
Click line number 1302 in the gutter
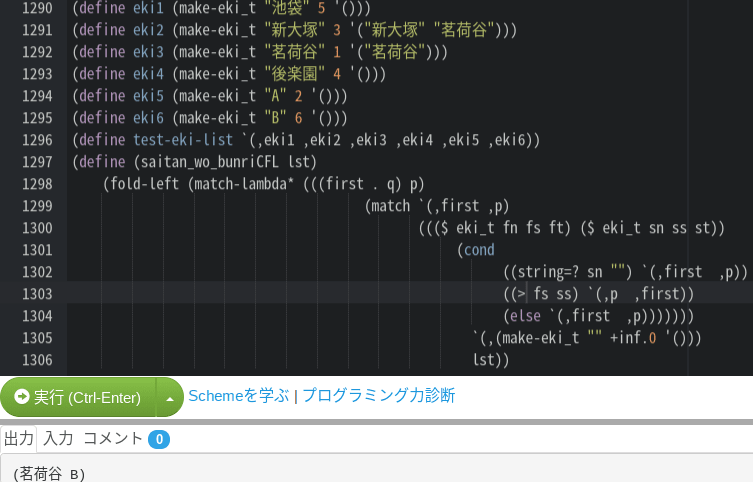coord(37,272)
